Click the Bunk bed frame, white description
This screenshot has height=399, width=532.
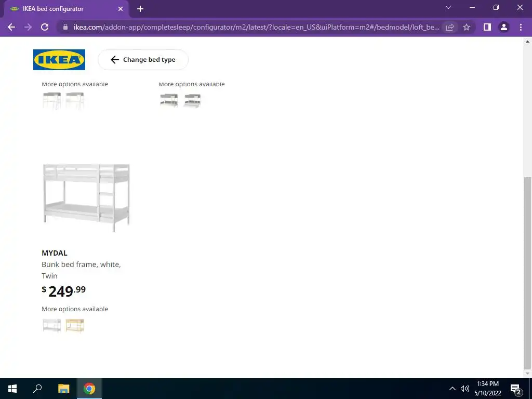81,270
